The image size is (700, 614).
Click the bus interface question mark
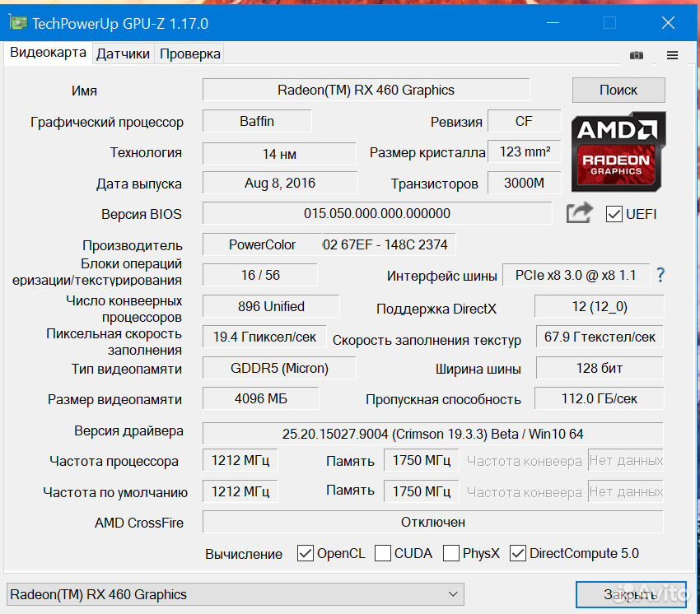(x=660, y=274)
